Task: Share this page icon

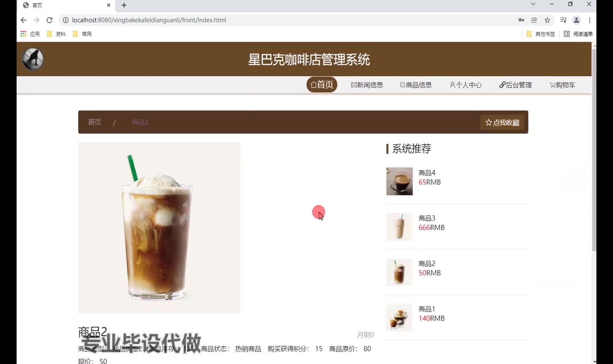Action: coord(534,20)
